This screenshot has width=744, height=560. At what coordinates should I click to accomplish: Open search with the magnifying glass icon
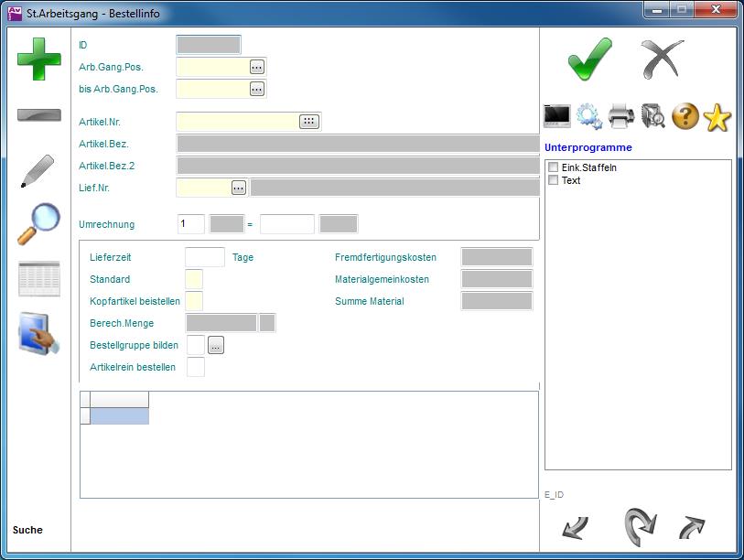38,223
